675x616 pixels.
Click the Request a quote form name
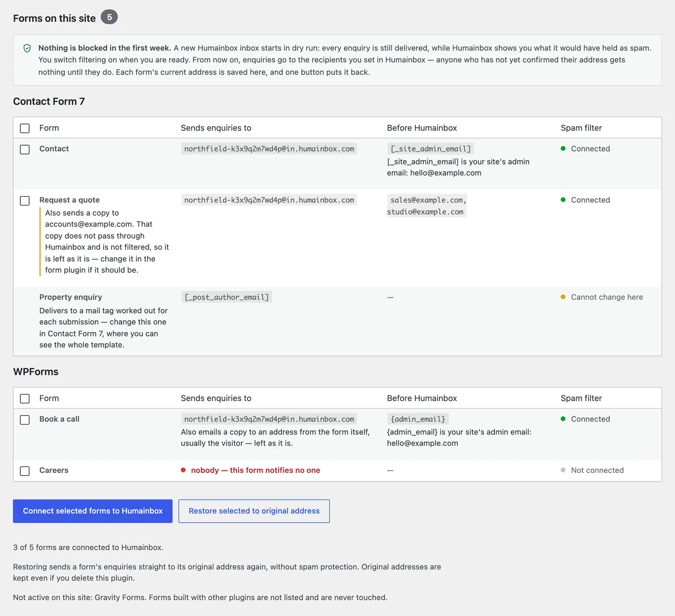(70, 200)
